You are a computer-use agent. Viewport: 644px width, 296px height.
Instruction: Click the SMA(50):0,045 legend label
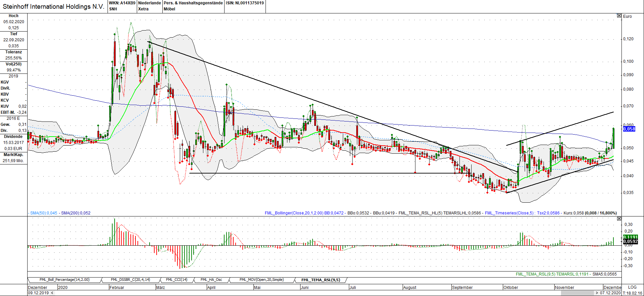click(44, 213)
